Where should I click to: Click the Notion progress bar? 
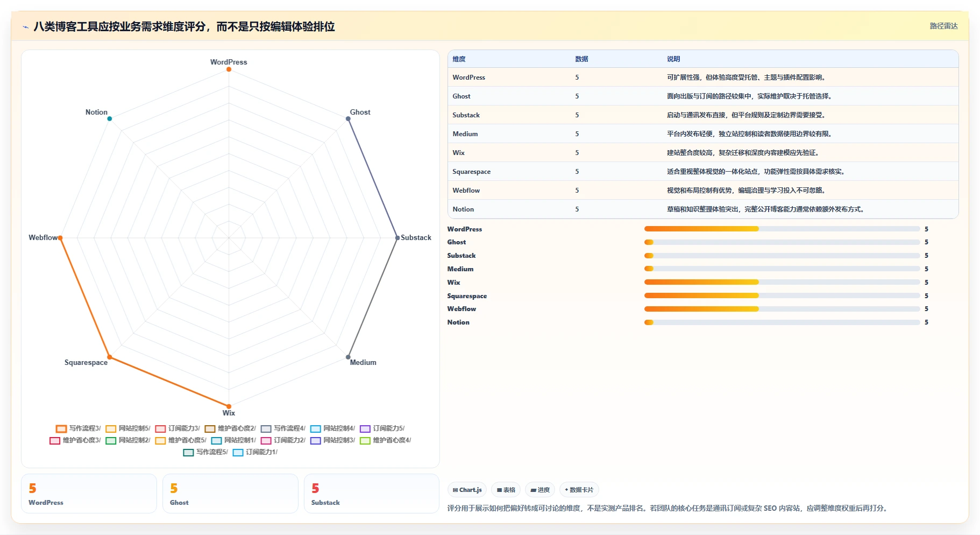coord(782,322)
